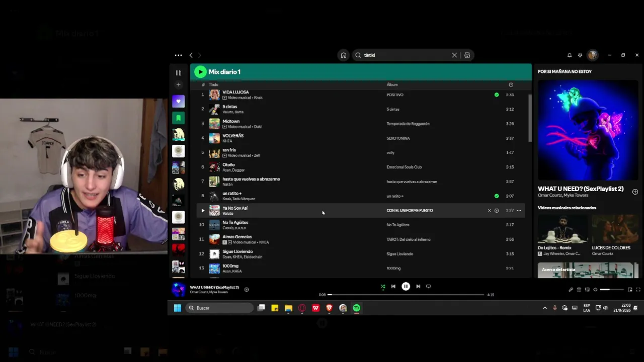Open the Browse icon in search bar
This screenshot has width=644, height=362.
[x=467, y=55]
